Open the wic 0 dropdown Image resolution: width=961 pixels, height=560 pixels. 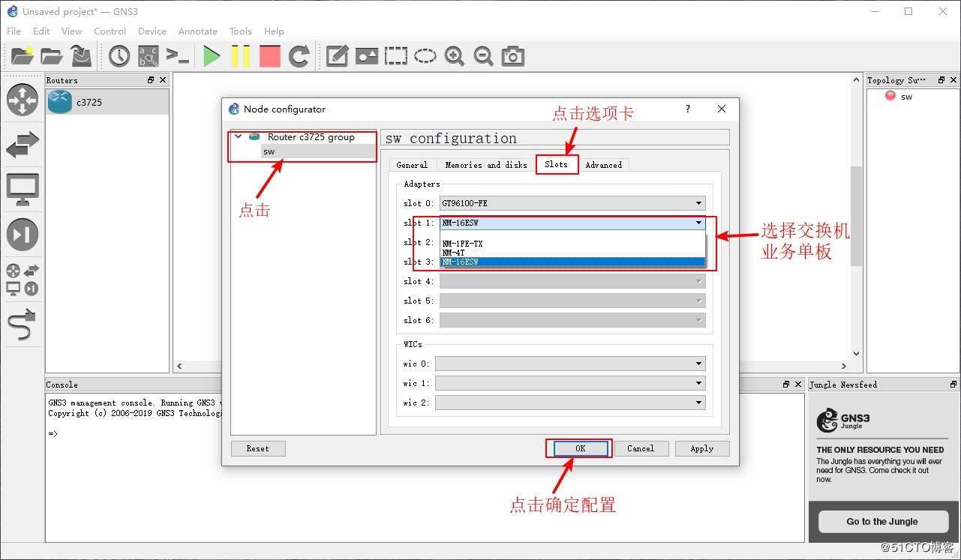coord(570,364)
